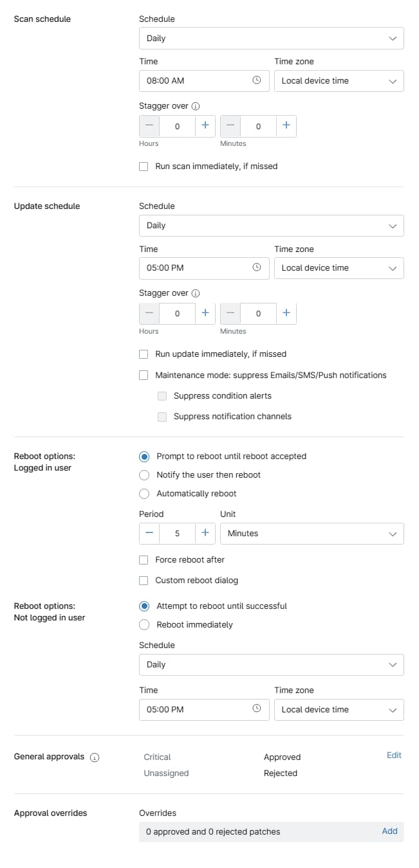Tick the Force reboot after checkbox

coord(144,560)
